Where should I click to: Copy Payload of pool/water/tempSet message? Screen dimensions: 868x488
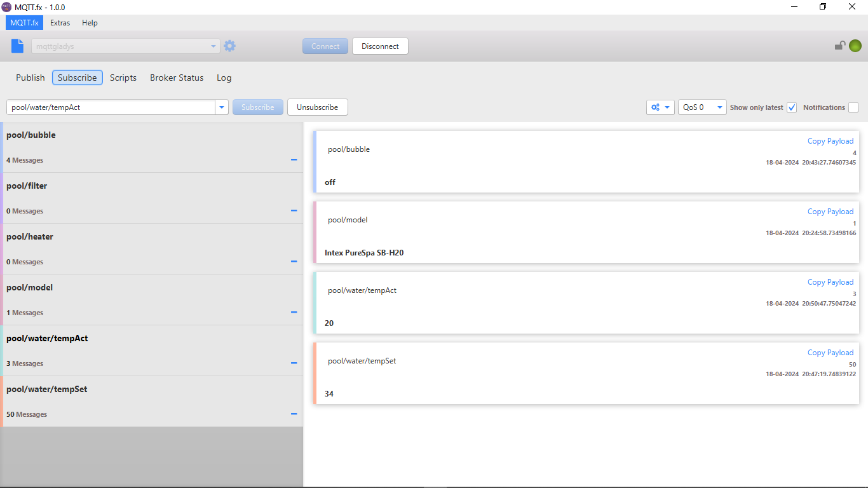(x=831, y=353)
